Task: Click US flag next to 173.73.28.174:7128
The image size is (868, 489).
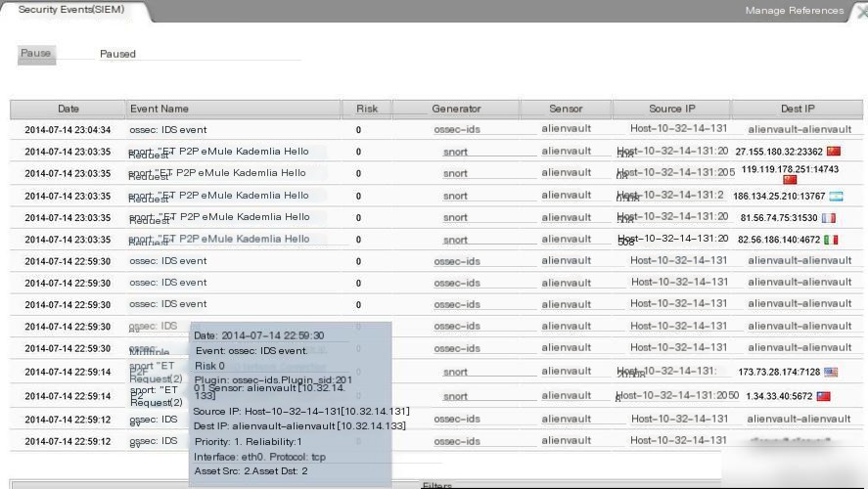Action: tap(831, 372)
